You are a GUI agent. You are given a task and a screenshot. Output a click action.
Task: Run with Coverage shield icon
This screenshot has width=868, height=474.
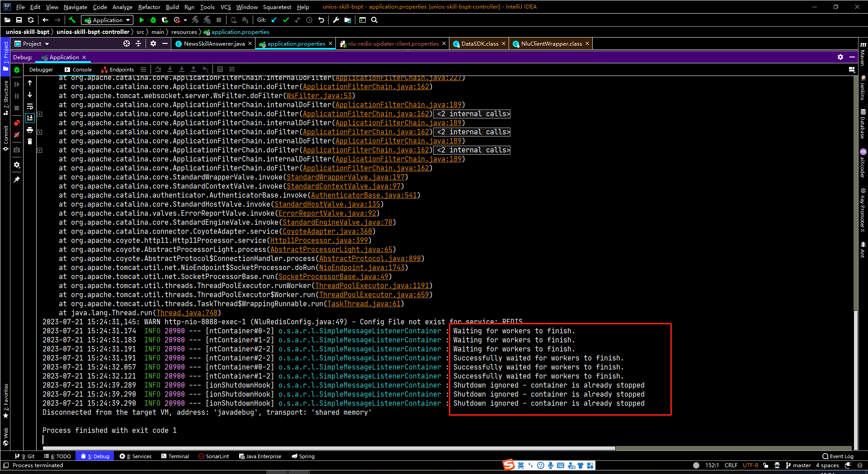(165, 20)
